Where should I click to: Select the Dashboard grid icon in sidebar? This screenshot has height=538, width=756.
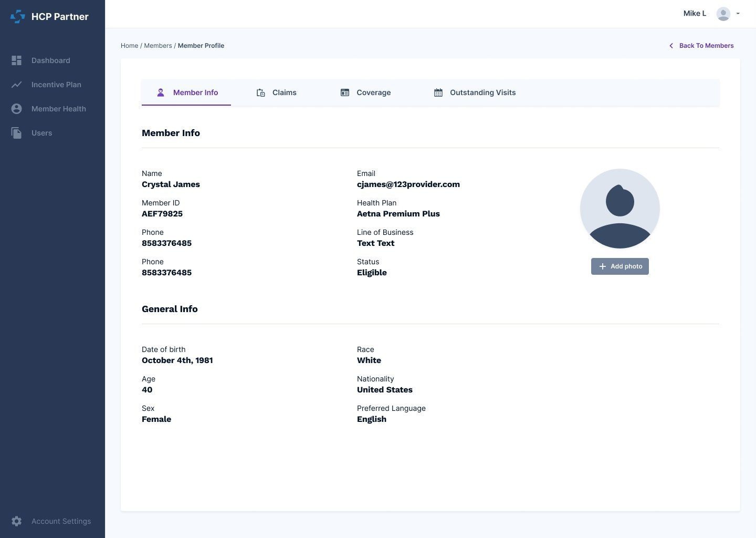click(x=16, y=60)
